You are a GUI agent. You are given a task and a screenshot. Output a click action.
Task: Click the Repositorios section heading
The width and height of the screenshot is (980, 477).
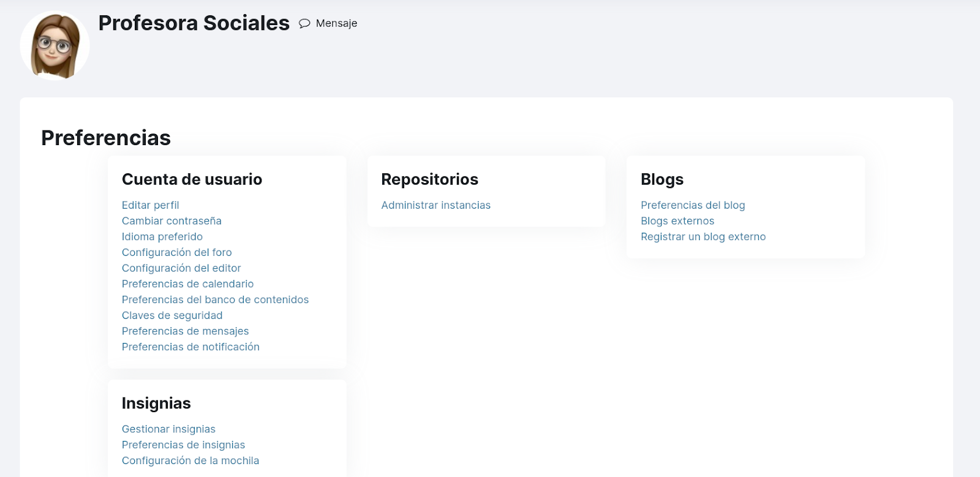tap(429, 179)
